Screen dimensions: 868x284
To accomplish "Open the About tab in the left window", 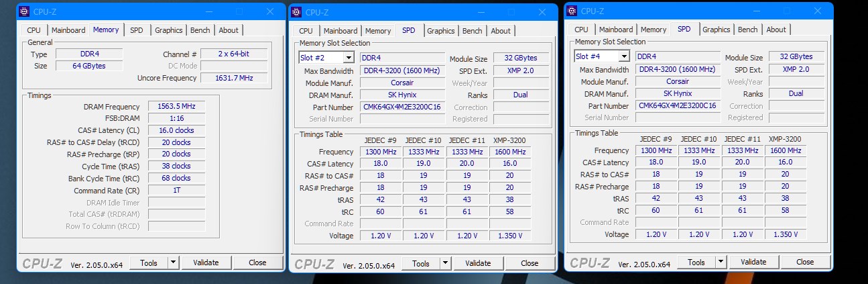I will click(229, 30).
